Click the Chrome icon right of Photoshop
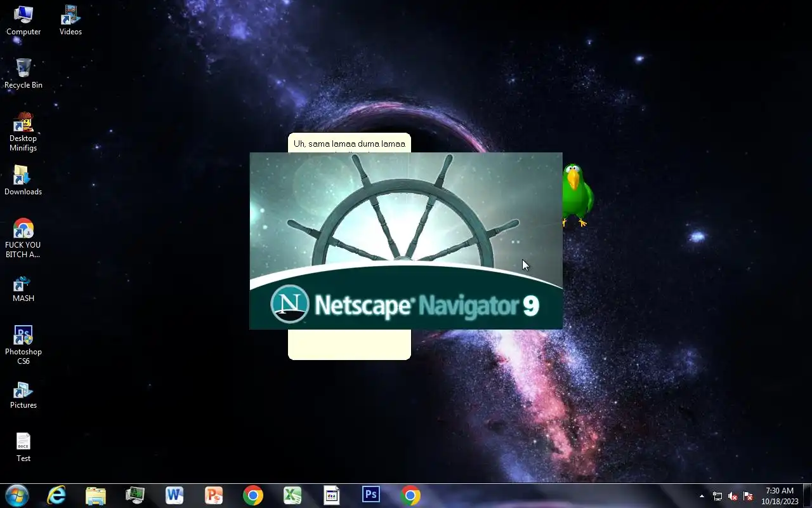This screenshot has width=812, height=508. 410,495
